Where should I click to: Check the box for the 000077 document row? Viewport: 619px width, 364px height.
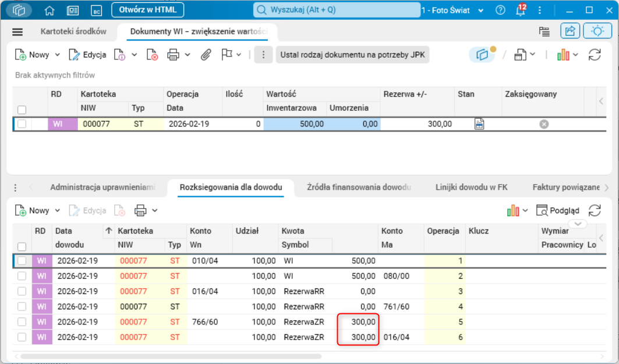22,123
